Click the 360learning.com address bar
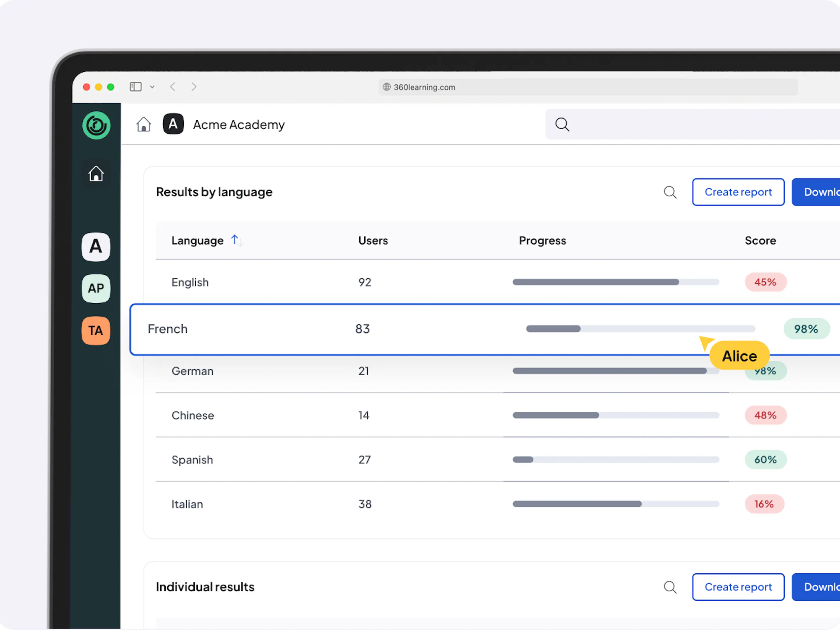 point(588,87)
